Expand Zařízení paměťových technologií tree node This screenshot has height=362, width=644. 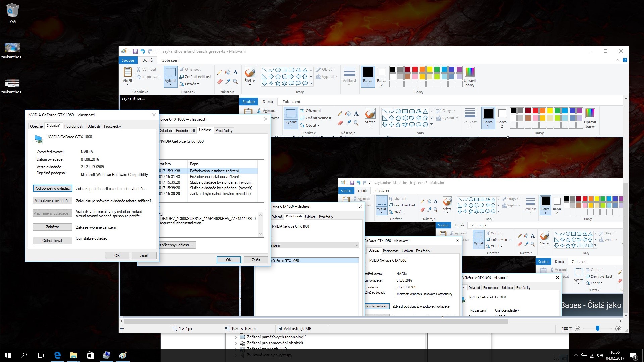click(236, 337)
